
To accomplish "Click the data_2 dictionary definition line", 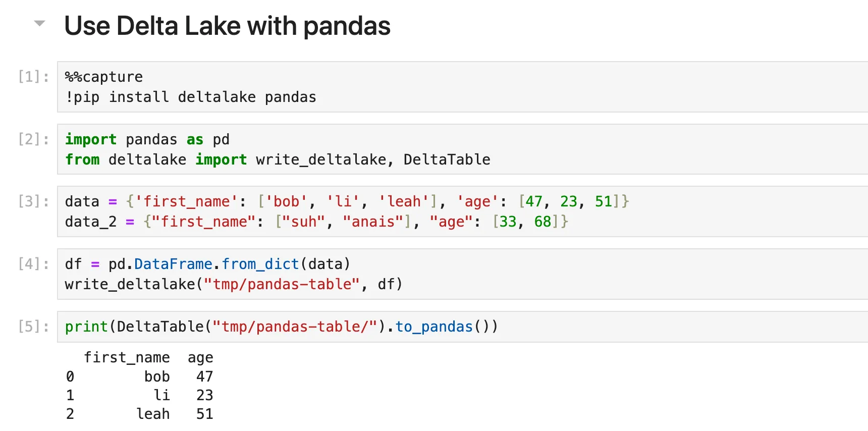I will [x=316, y=222].
